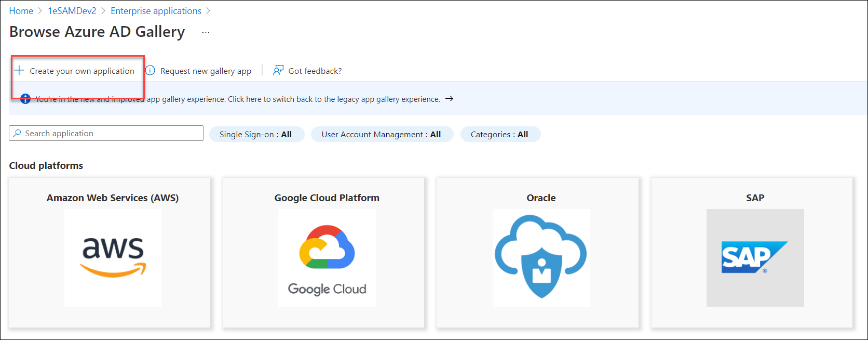Click Request new gallery app

pyautogui.click(x=206, y=71)
